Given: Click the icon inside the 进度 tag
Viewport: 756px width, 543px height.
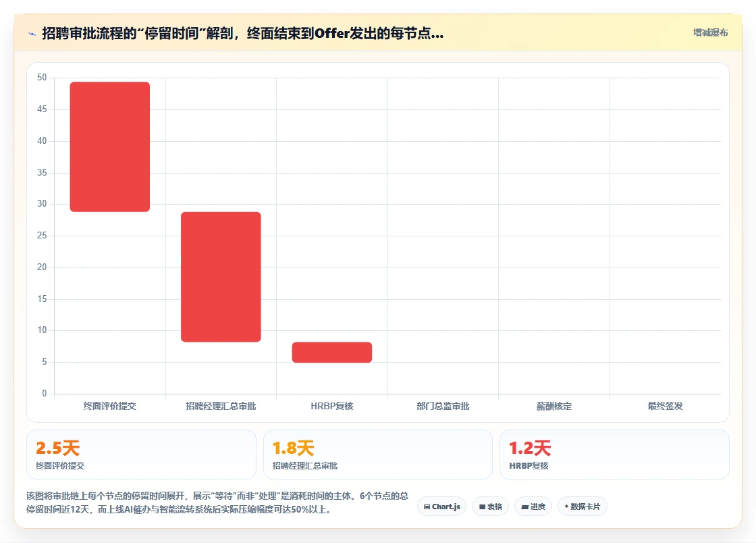Looking at the screenshot, I should (525, 507).
